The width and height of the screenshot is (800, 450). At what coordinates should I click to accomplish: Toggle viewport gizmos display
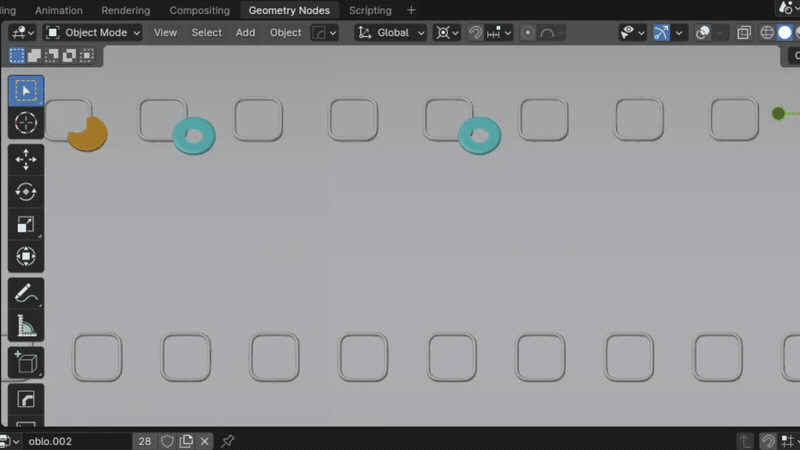[661, 33]
